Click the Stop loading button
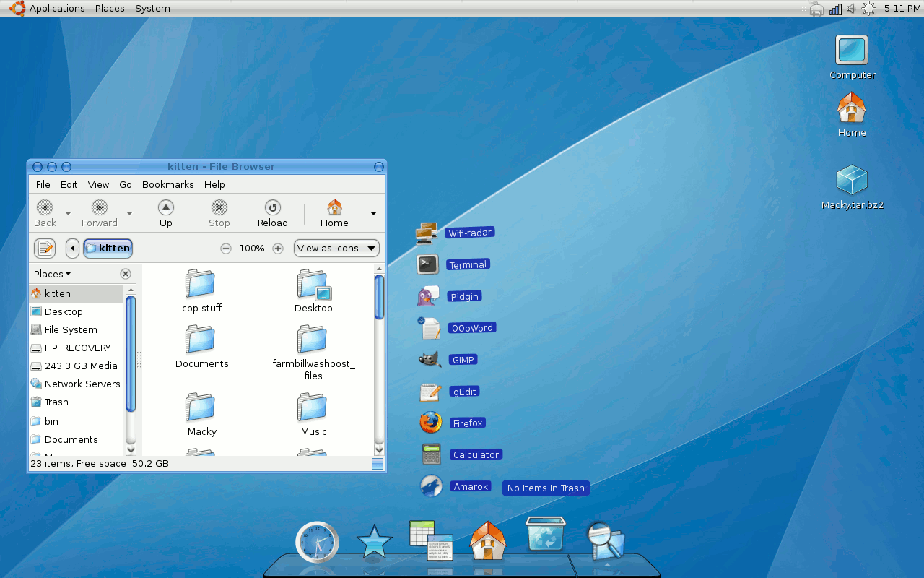The height and width of the screenshot is (578, 924). (x=219, y=214)
